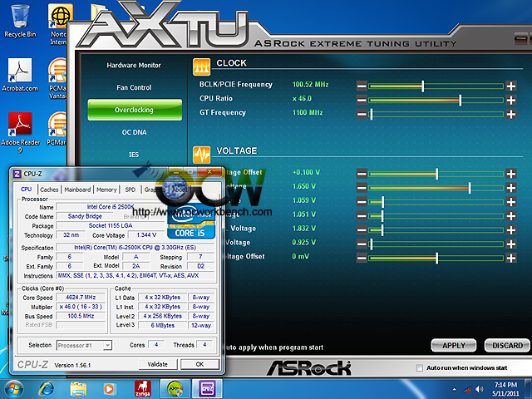Open OC DNA section

click(x=134, y=132)
